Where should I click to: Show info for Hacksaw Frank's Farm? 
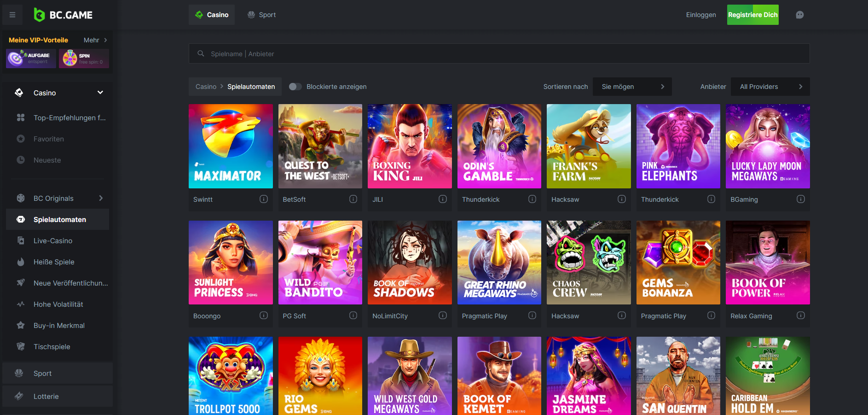tap(622, 199)
